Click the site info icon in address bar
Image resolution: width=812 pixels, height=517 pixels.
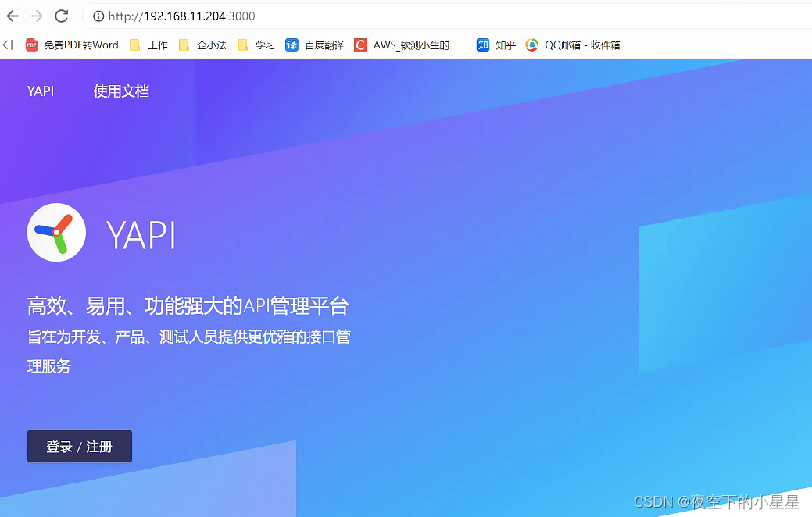coord(98,16)
